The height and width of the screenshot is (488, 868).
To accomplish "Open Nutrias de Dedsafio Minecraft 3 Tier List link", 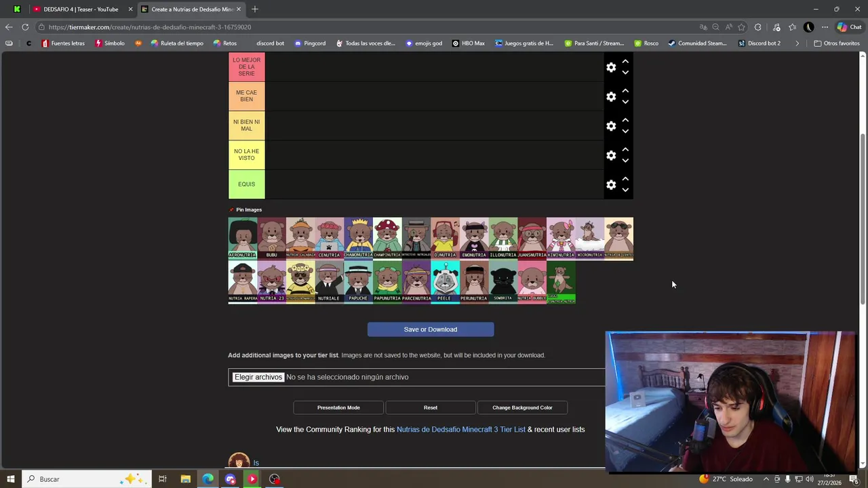I will (461, 429).
